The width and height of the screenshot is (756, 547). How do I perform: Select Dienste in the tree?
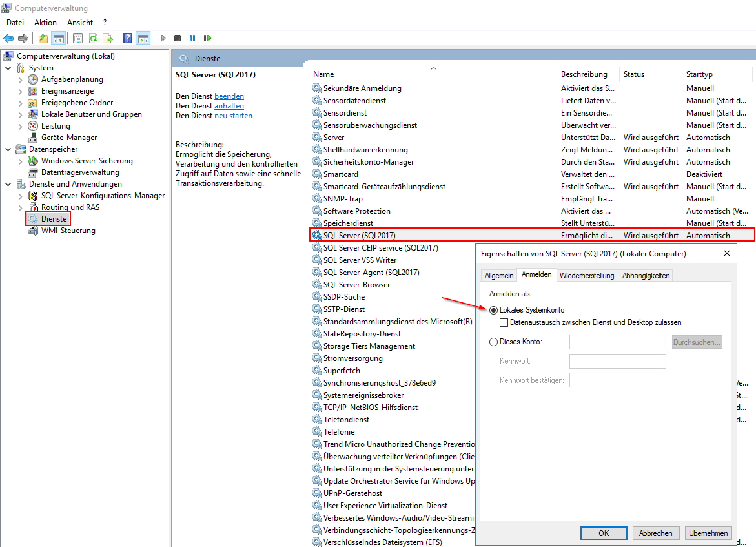tap(54, 219)
